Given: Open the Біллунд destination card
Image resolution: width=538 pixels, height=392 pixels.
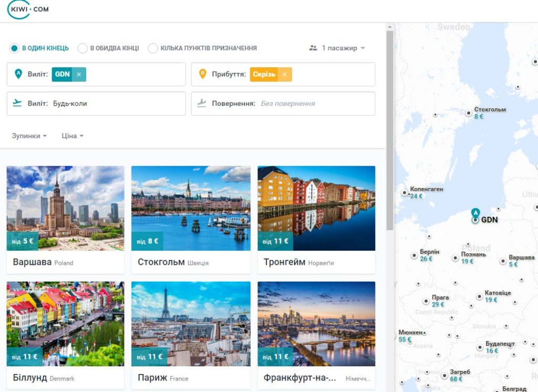Looking at the screenshot, I should (65, 336).
